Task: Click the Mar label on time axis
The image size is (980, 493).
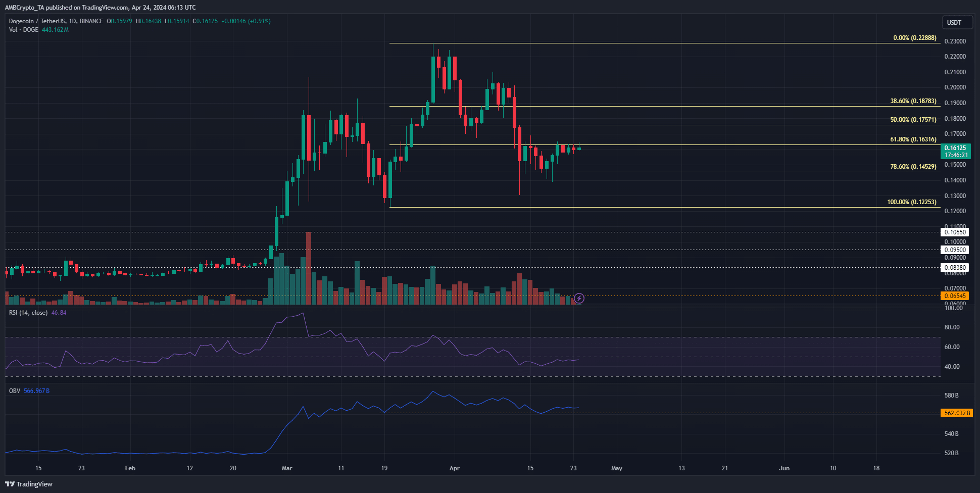Action: [x=287, y=468]
